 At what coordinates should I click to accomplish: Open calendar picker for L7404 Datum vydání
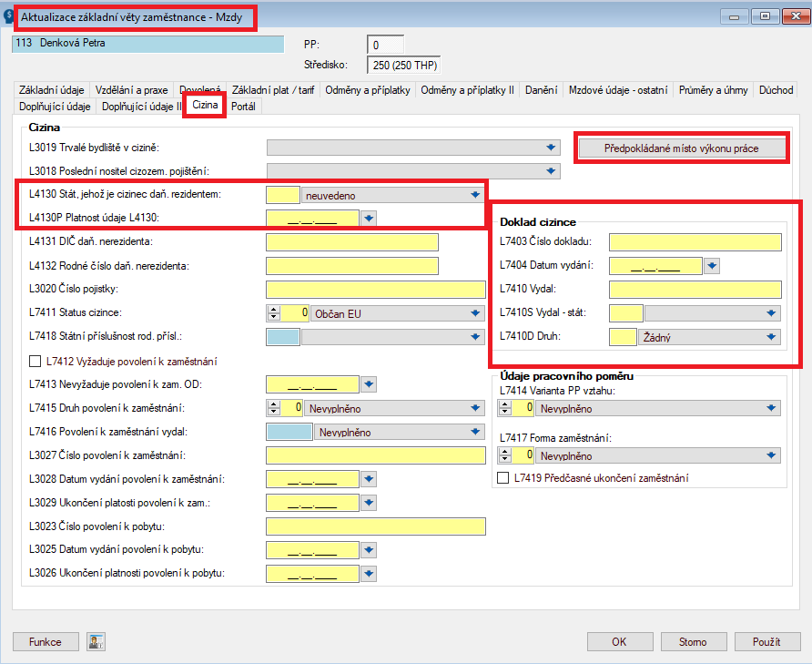(x=712, y=266)
